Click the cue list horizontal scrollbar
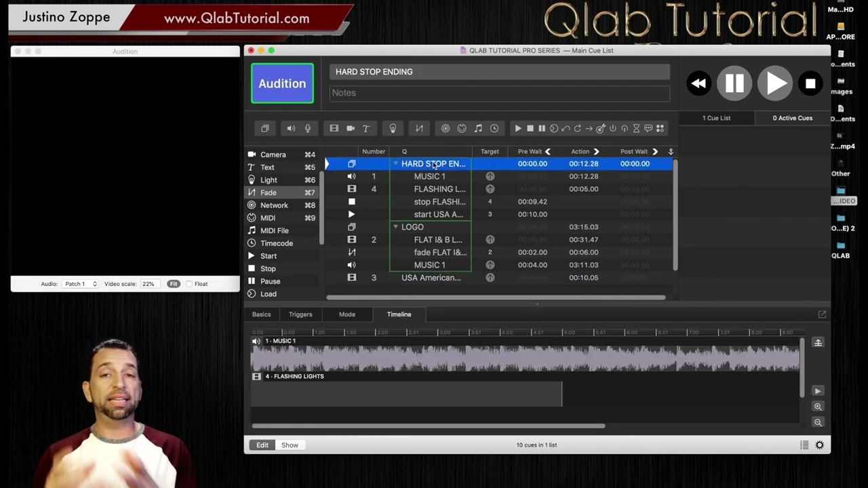Viewport: 868px width, 488px height. (496, 298)
